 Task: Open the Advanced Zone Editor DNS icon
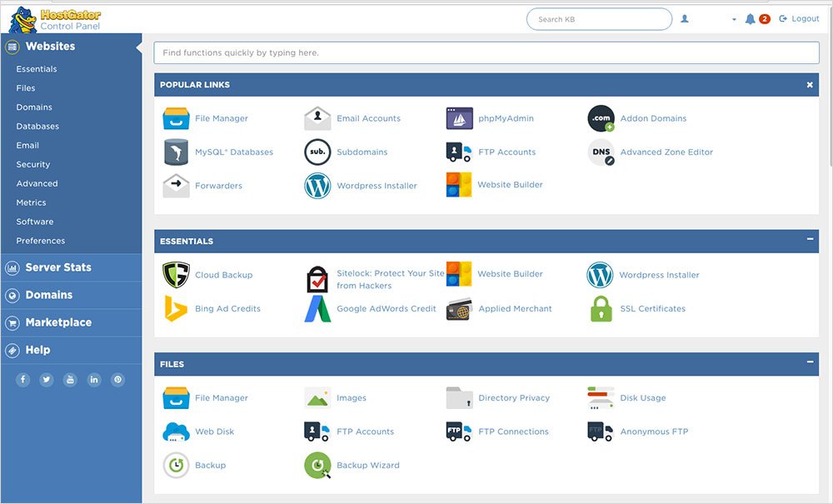click(601, 152)
